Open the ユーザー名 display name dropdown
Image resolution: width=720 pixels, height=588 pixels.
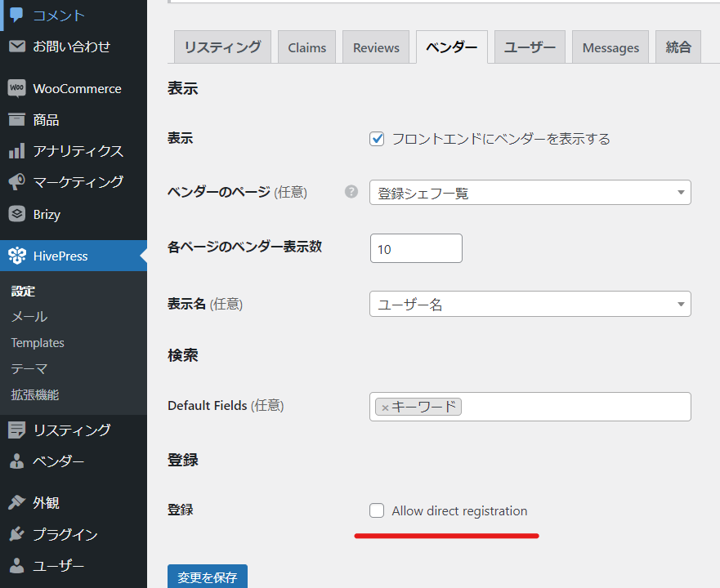coord(530,304)
